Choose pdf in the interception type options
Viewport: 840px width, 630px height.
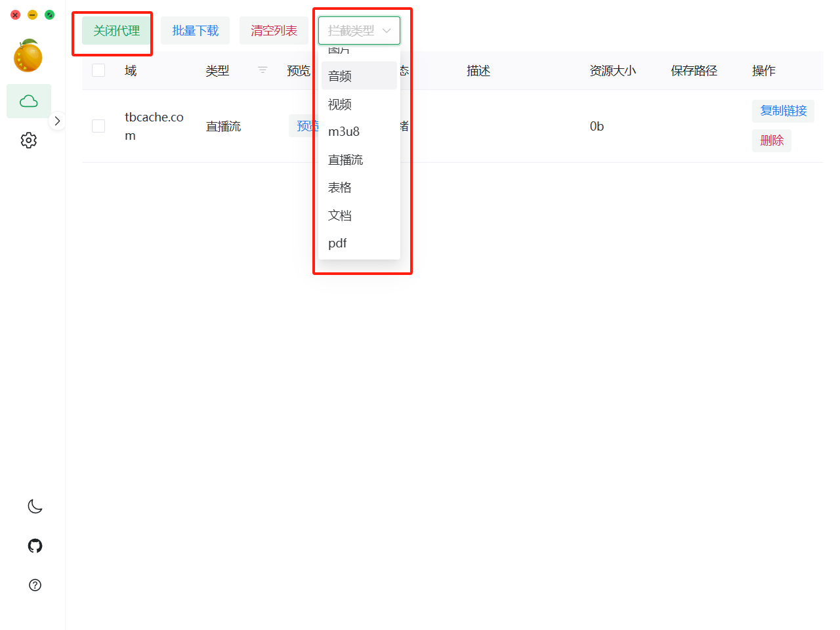coord(337,243)
